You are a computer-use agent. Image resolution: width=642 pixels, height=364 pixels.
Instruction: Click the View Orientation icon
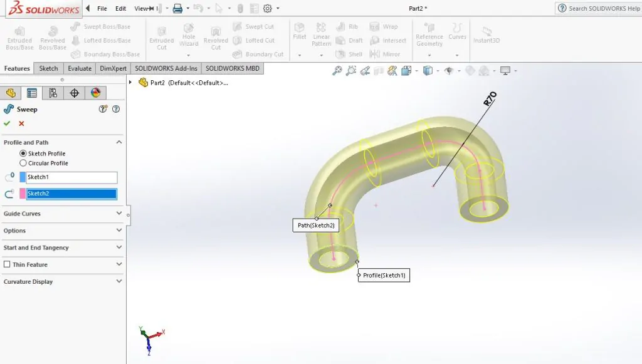pyautogui.click(x=406, y=71)
